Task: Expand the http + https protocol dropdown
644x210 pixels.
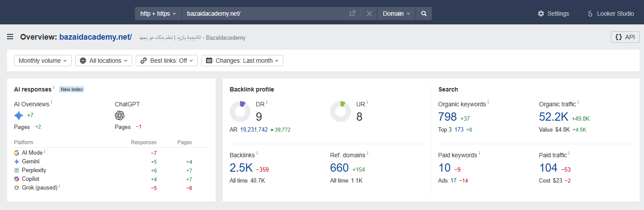Action: [158, 14]
